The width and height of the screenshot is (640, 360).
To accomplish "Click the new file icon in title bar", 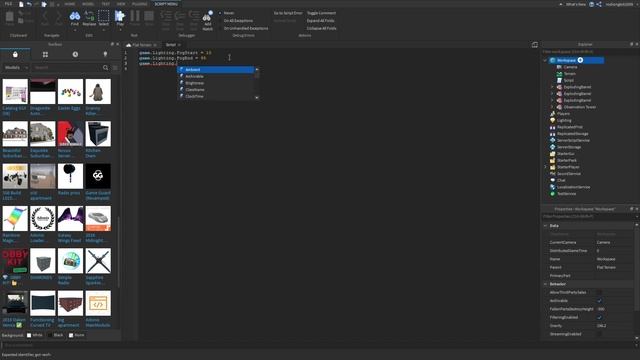I will coord(21,4).
